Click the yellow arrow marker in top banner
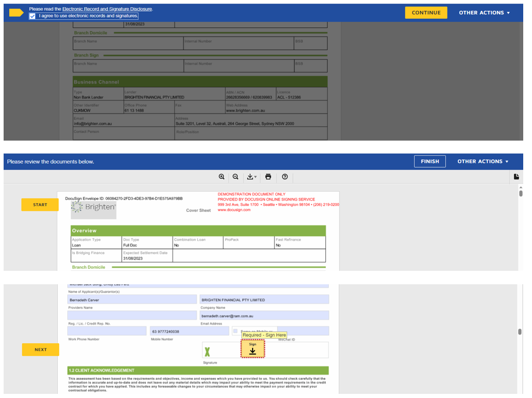Screen dimensions: 532x398 pos(17,12)
